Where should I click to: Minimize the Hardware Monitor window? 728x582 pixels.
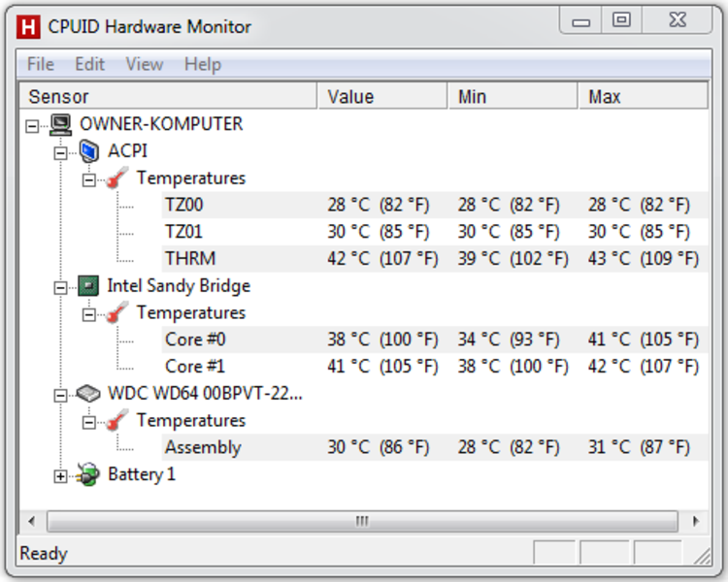[x=580, y=20]
